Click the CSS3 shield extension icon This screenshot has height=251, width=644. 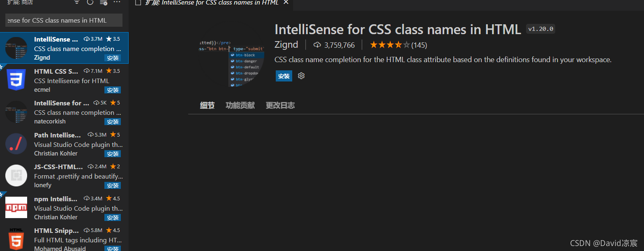16,80
